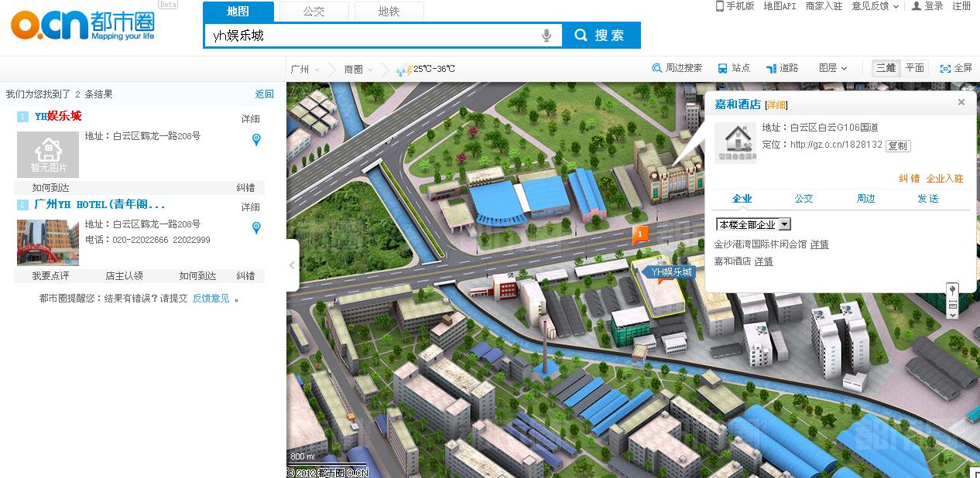Viewport: 980px width, 478px height.
Task: Click 店主认领 under YH HOTEL result
Action: (124, 276)
